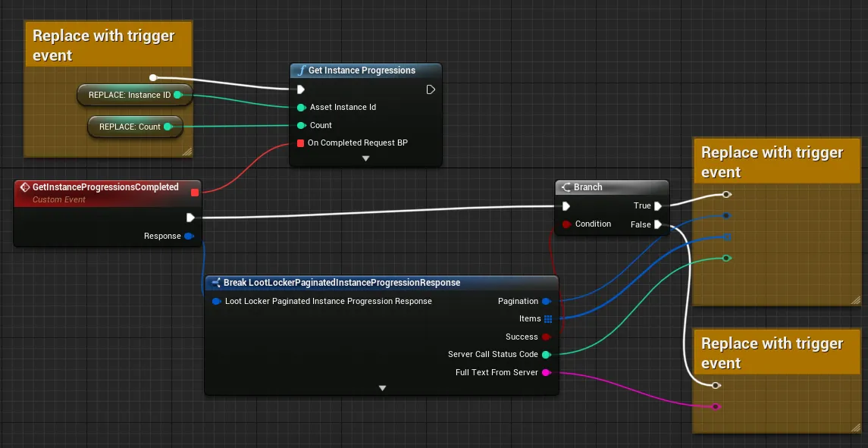This screenshot has width=868, height=448.
Task: Click the Pagination output pin
Action: 547,301
